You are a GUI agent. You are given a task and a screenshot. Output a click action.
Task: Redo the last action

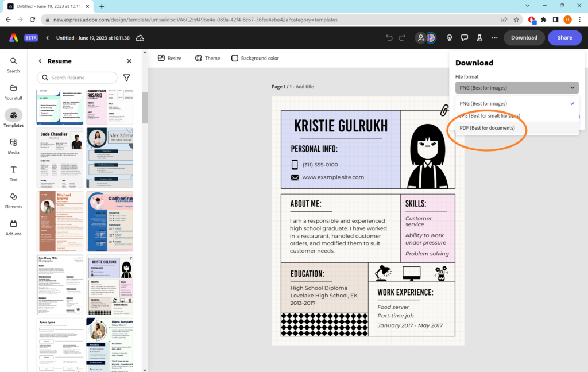coord(402,37)
